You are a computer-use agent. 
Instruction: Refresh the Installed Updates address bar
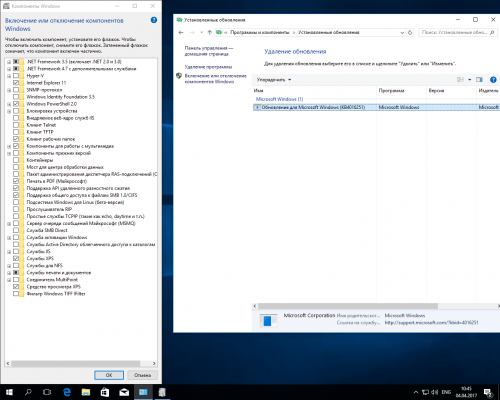point(410,32)
